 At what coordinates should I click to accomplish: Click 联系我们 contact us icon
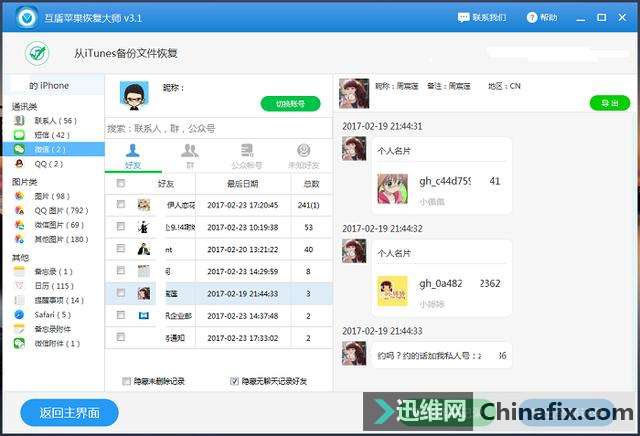point(463,18)
